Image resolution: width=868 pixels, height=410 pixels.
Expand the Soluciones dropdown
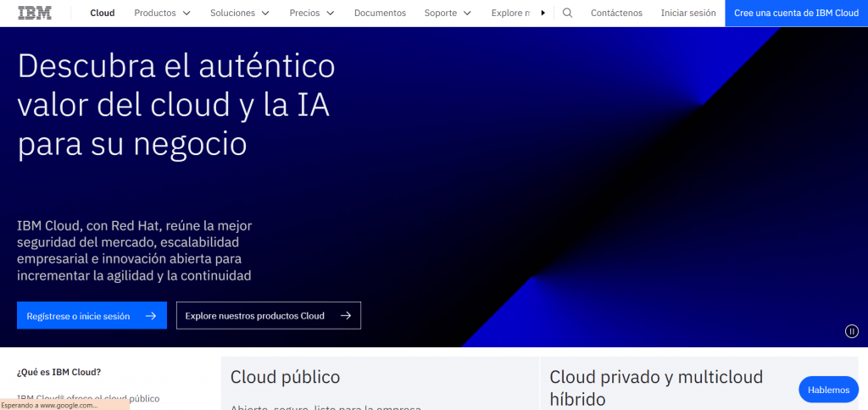pos(240,13)
